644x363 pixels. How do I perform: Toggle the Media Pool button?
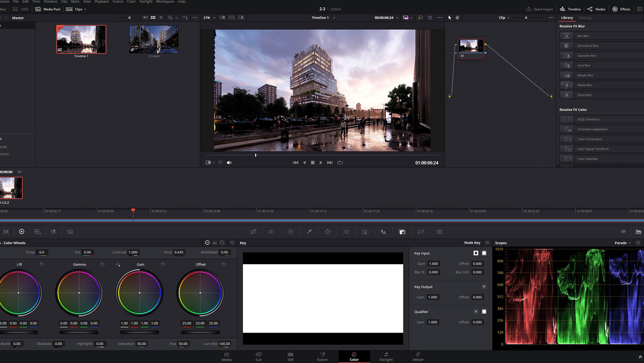[48, 9]
